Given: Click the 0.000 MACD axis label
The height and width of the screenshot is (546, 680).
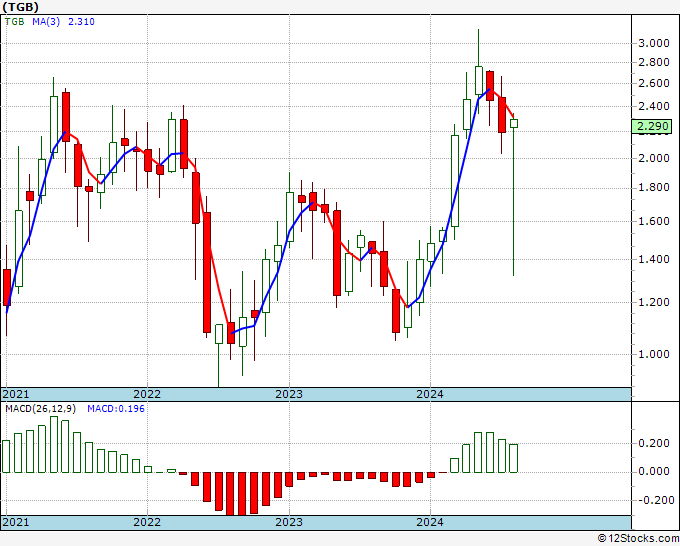Looking at the screenshot, I should [654, 472].
